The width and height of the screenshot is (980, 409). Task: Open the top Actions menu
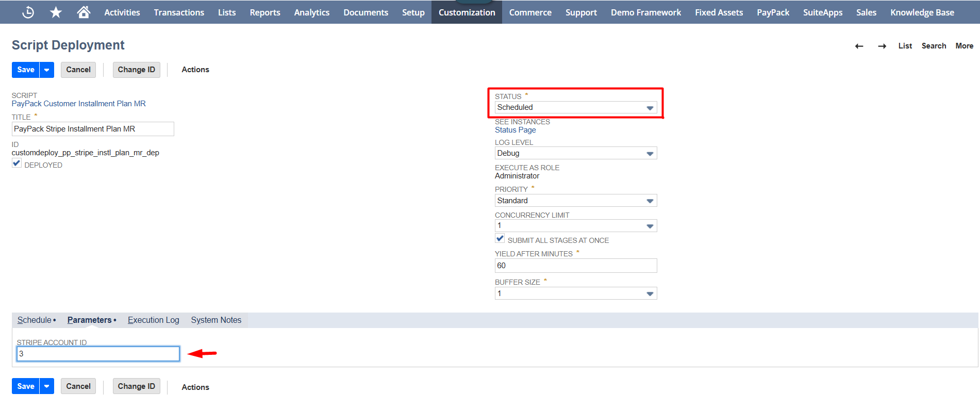(x=195, y=70)
